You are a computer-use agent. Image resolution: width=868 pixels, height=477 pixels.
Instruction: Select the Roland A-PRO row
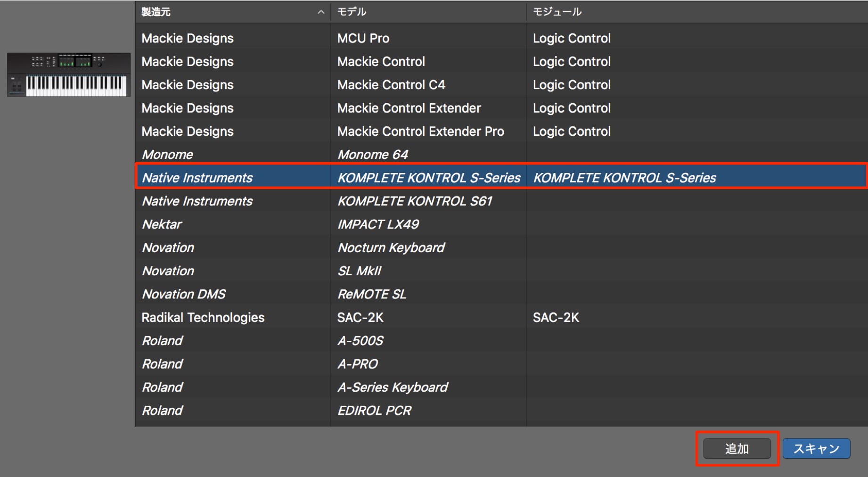pos(501,364)
